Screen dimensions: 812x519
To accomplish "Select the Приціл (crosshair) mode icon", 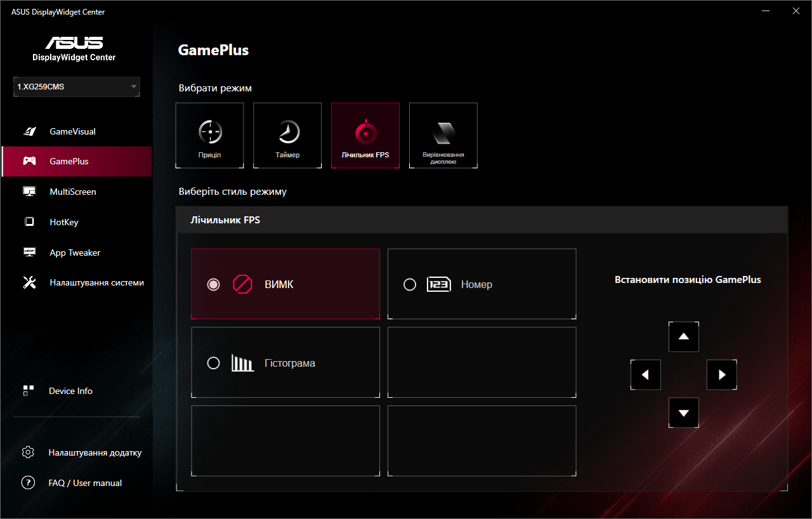I will [x=209, y=135].
